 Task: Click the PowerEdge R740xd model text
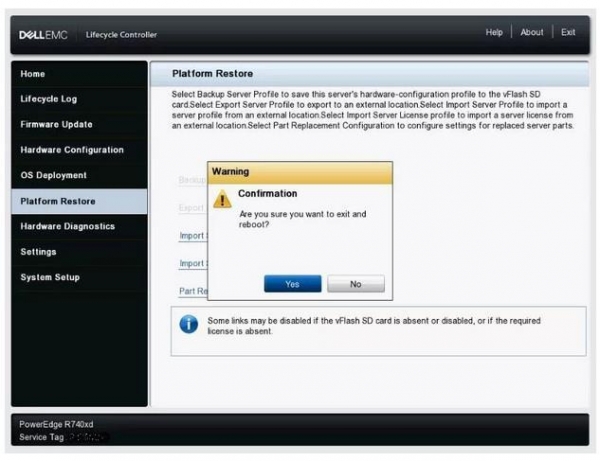coord(56,424)
